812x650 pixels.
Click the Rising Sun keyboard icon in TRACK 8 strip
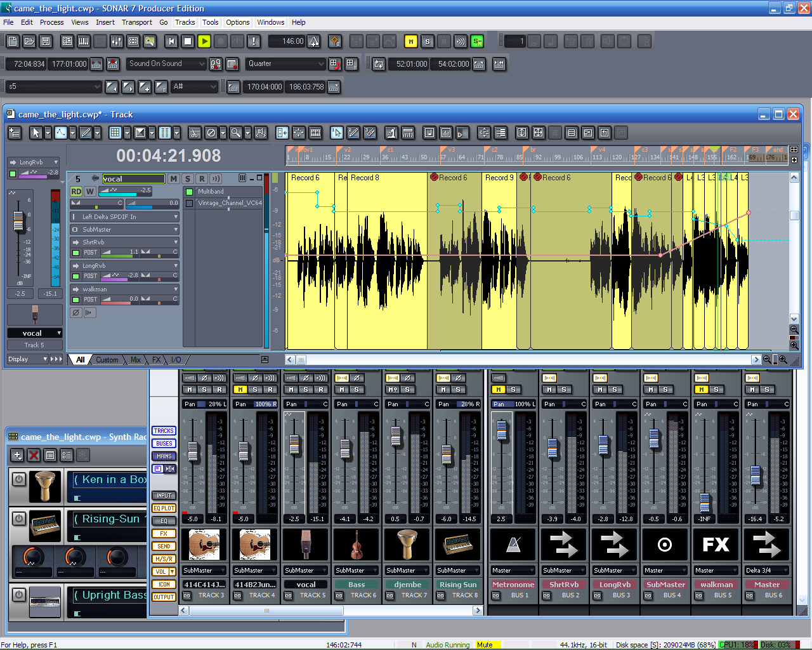(x=458, y=545)
